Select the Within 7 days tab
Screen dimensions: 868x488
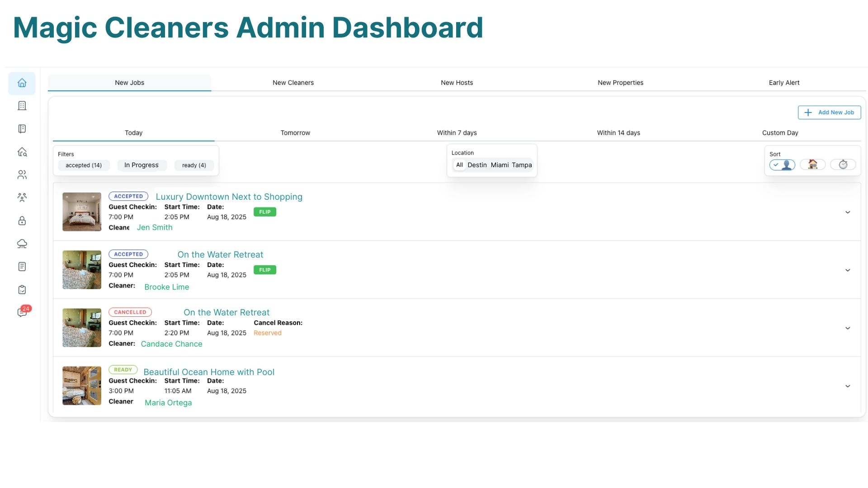point(457,133)
